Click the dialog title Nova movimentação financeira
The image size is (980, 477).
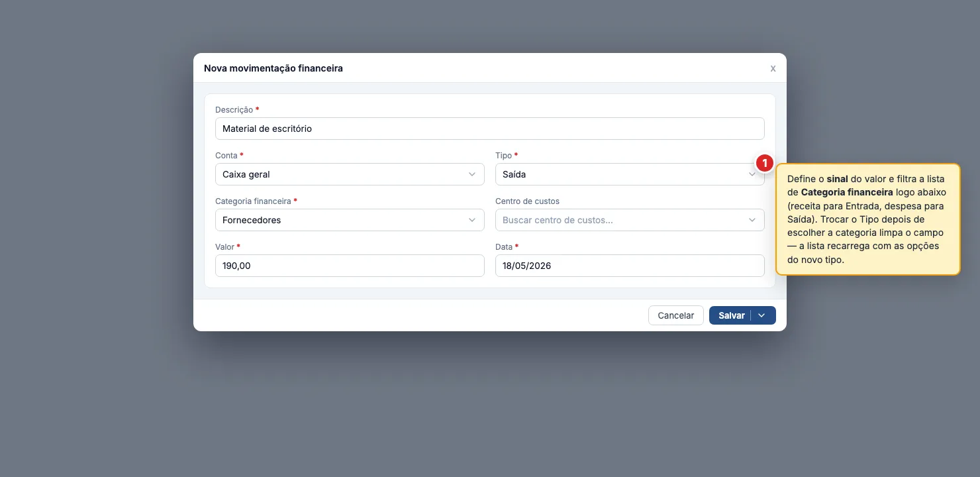click(273, 68)
